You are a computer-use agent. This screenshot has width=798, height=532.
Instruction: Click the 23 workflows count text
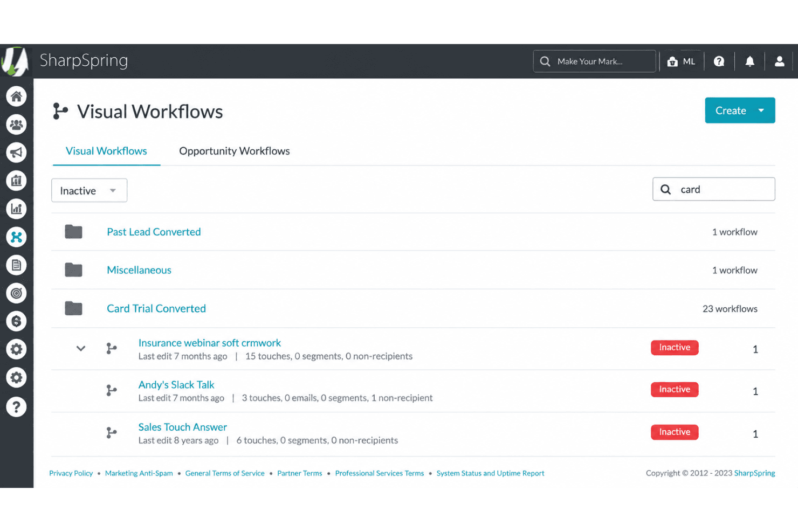(730, 309)
